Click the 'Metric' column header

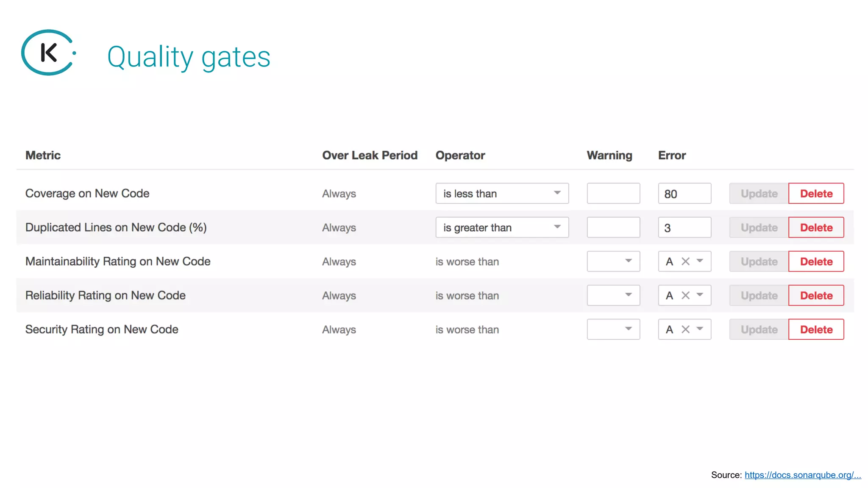click(43, 155)
